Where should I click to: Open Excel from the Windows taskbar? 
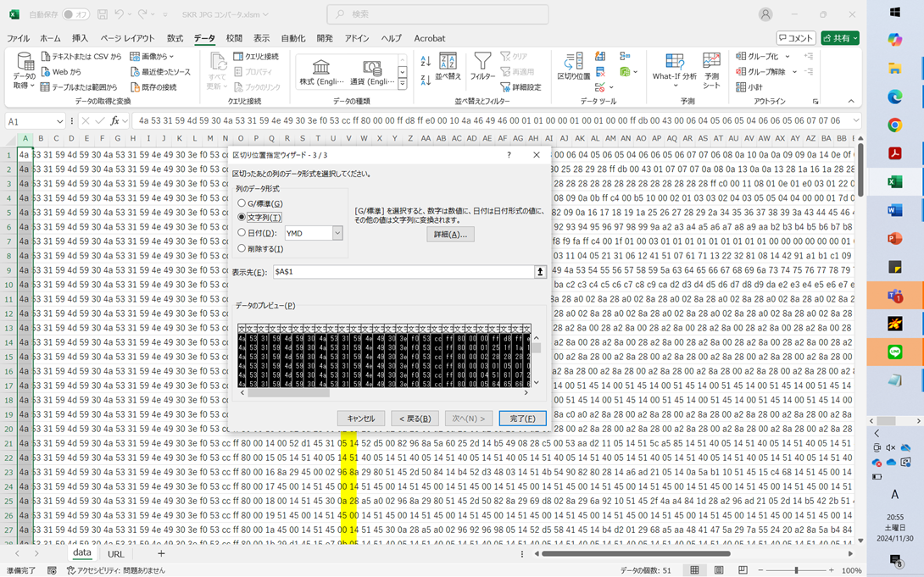pos(894,182)
